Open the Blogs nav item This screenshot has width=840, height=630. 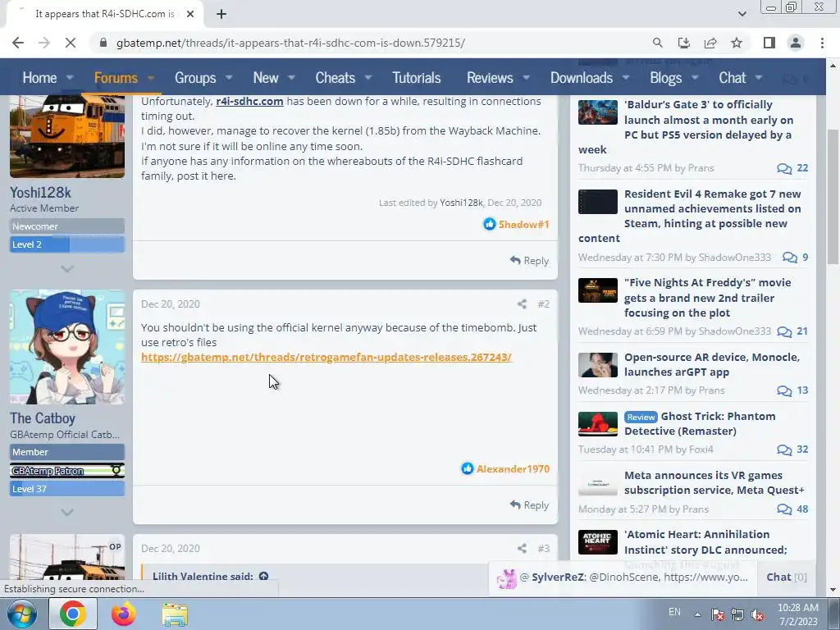(665, 78)
